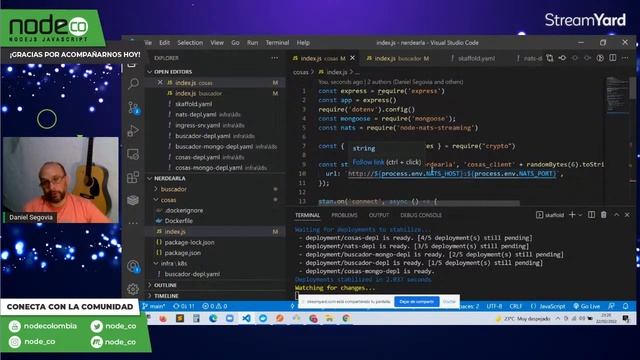The image size is (640, 360).
Task: Open the Help menu
Action: [x=303, y=42]
